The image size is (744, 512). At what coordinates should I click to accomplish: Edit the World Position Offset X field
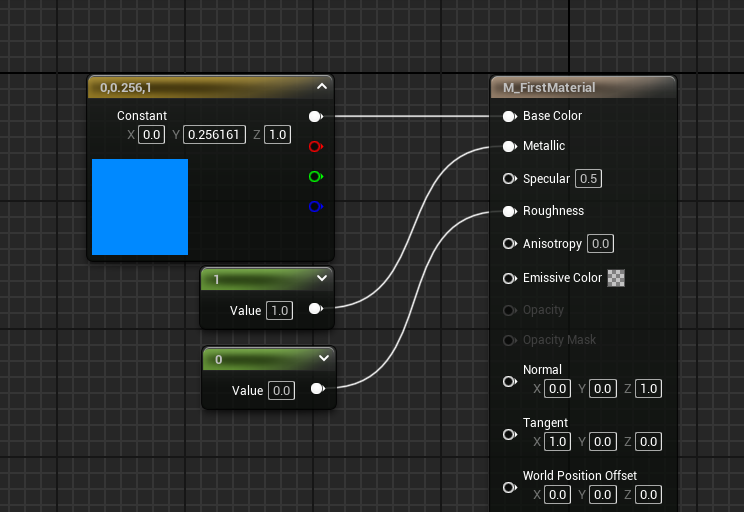click(x=557, y=495)
